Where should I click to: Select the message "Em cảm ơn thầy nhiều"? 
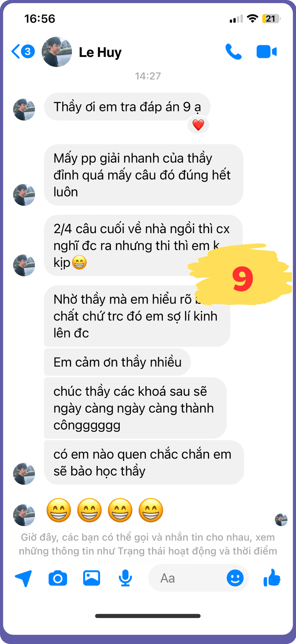point(117,362)
